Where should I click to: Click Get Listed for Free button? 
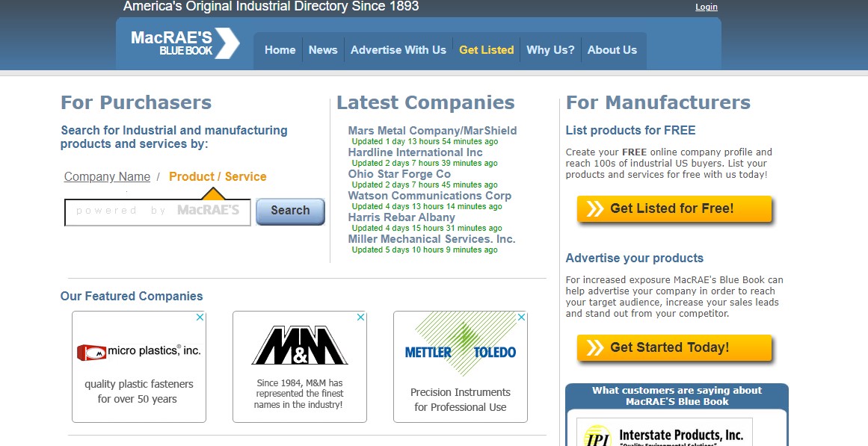coord(674,209)
